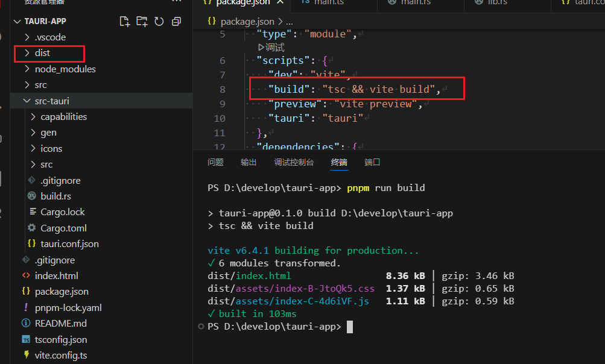This screenshot has height=364, width=605.
Task: Switch to the 调试控制台 panel tab
Action: pyautogui.click(x=294, y=162)
